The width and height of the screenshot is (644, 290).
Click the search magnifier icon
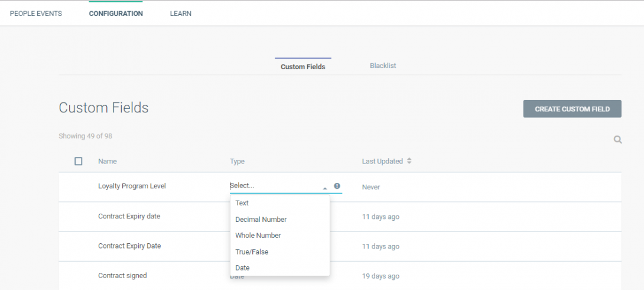click(617, 140)
